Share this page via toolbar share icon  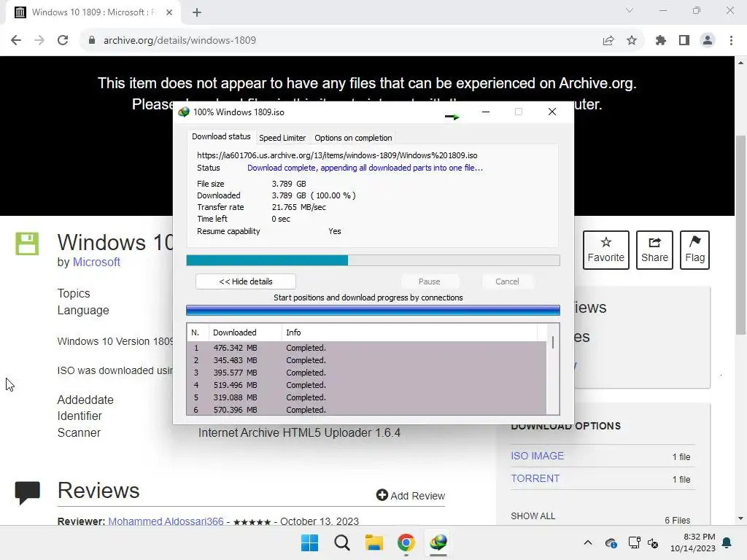[x=608, y=41]
